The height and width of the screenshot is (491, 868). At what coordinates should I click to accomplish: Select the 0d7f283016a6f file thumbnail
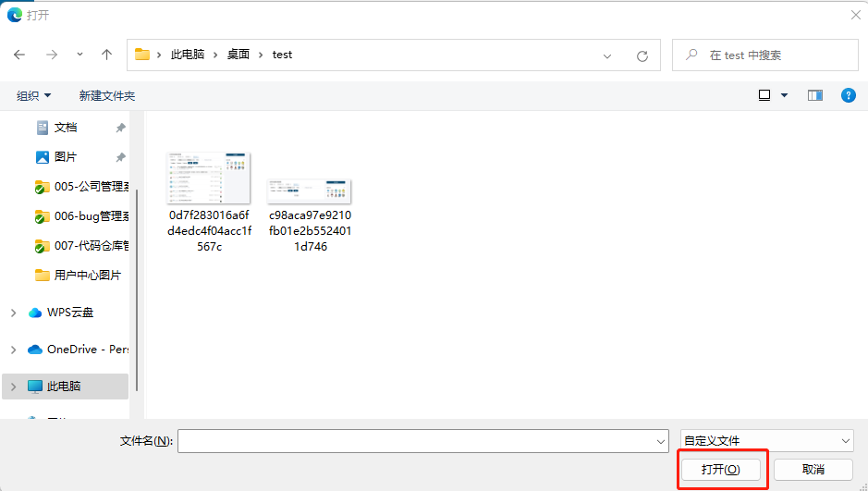point(208,178)
